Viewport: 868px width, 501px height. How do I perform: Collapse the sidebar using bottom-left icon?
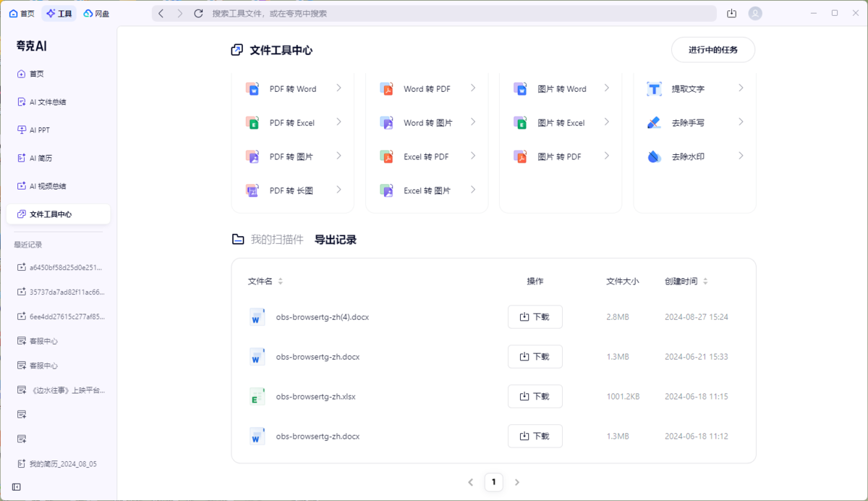[17, 487]
